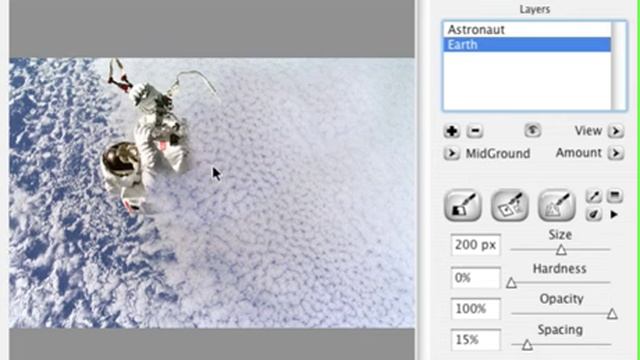This screenshot has height=360, width=640.
Task: Expand brush options black triangle
Action: pos(614,214)
